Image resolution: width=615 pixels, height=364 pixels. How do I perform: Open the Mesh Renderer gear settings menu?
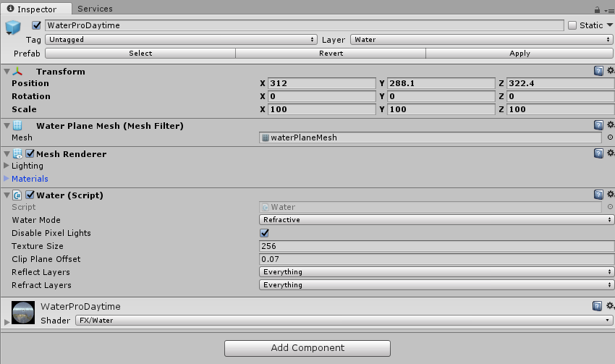[x=610, y=153]
